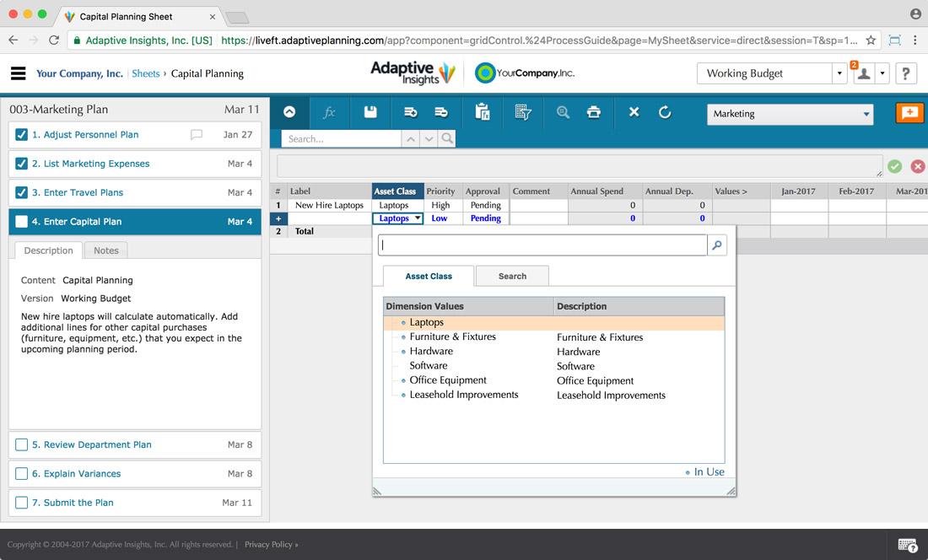Image resolution: width=928 pixels, height=560 pixels.
Task: Cancel the cell edit with red X
Action: 918,167
